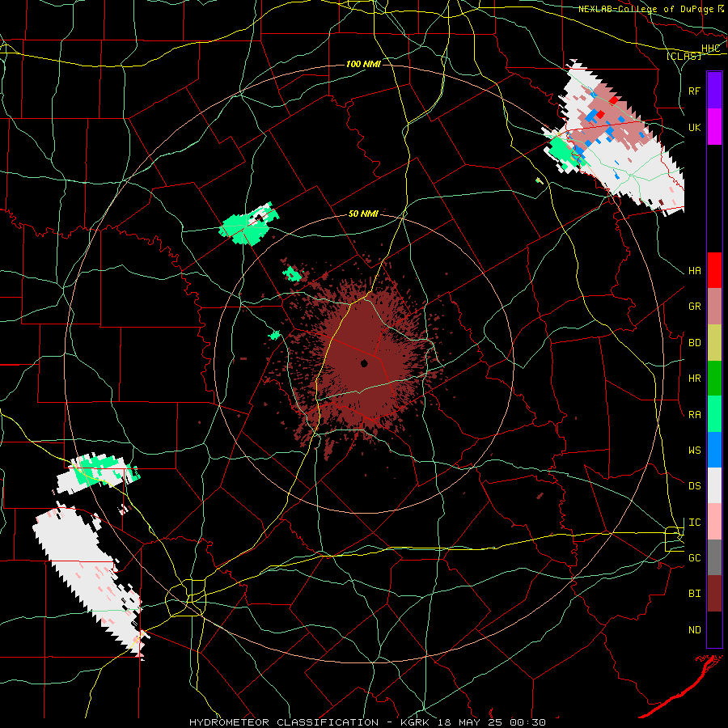Click the [CLAS] label under HHC
This screenshot has width=728, height=728.
point(684,56)
